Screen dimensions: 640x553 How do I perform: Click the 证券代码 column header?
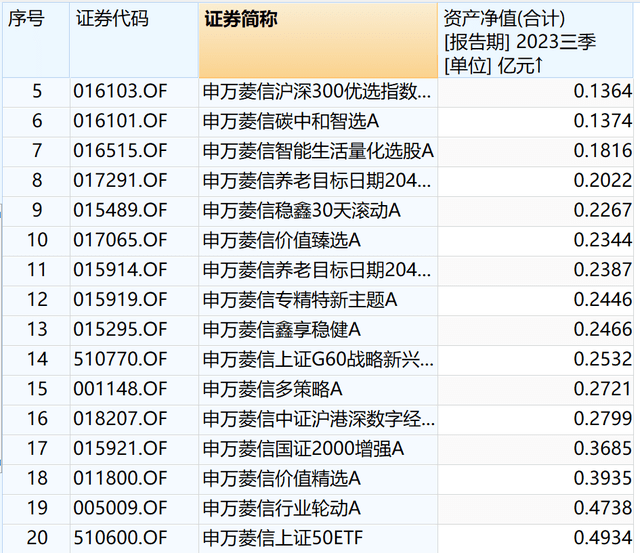[x=112, y=19]
